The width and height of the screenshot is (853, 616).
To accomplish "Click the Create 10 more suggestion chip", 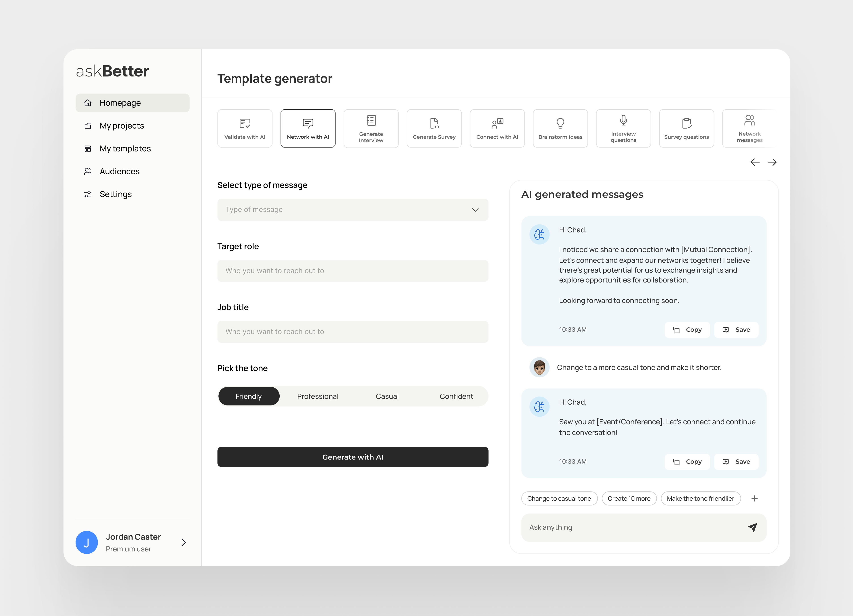I will coord(629,498).
